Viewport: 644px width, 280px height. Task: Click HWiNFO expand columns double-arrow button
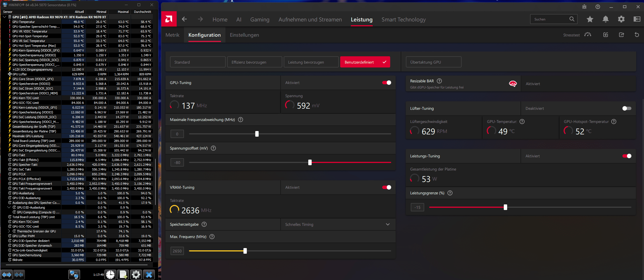point(7,275)
